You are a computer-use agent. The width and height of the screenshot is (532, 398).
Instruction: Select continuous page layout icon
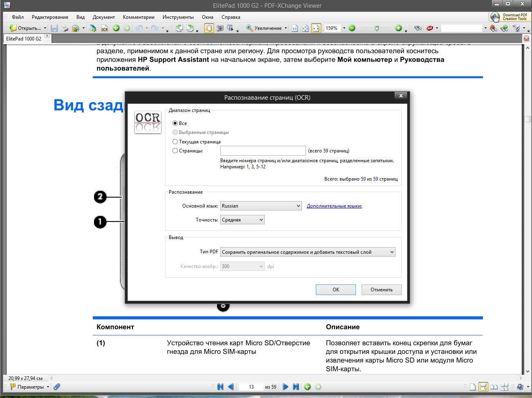tap(483, 387)
